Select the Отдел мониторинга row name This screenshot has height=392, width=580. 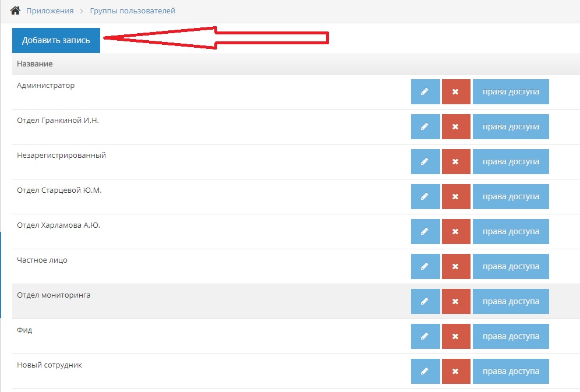(54, 295)
